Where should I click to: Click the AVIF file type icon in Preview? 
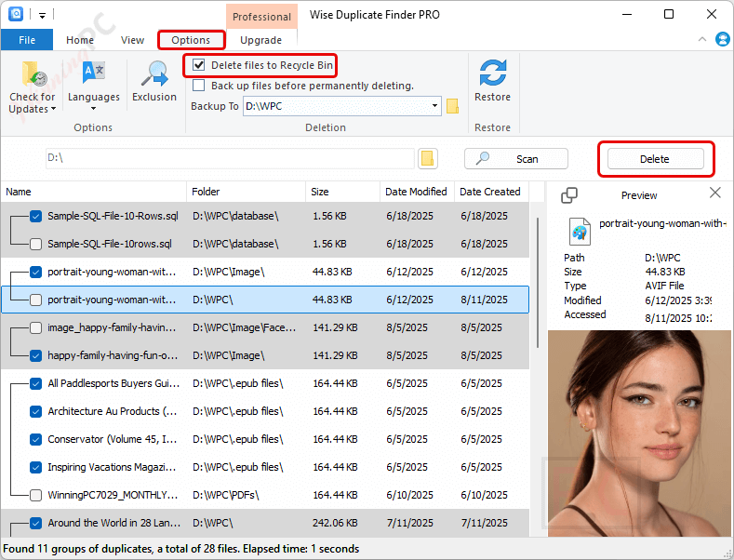[x=580, y=232]
